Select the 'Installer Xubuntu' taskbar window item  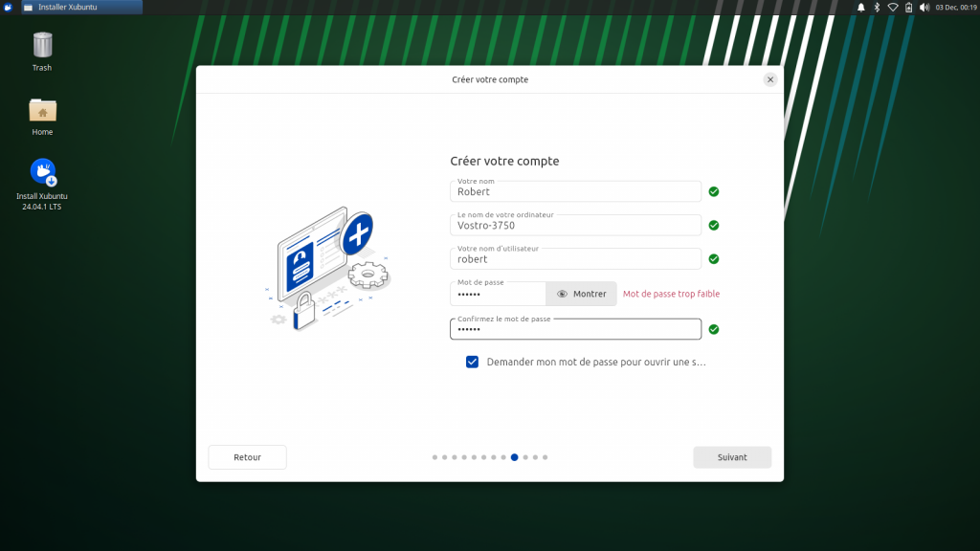(x=80, y=7)
